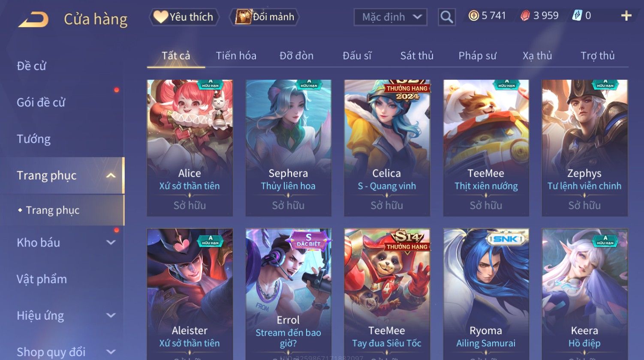This screenshot has width=644, height=360.
Task: Open the Mặc định sort dropdown
Action: 390,17
